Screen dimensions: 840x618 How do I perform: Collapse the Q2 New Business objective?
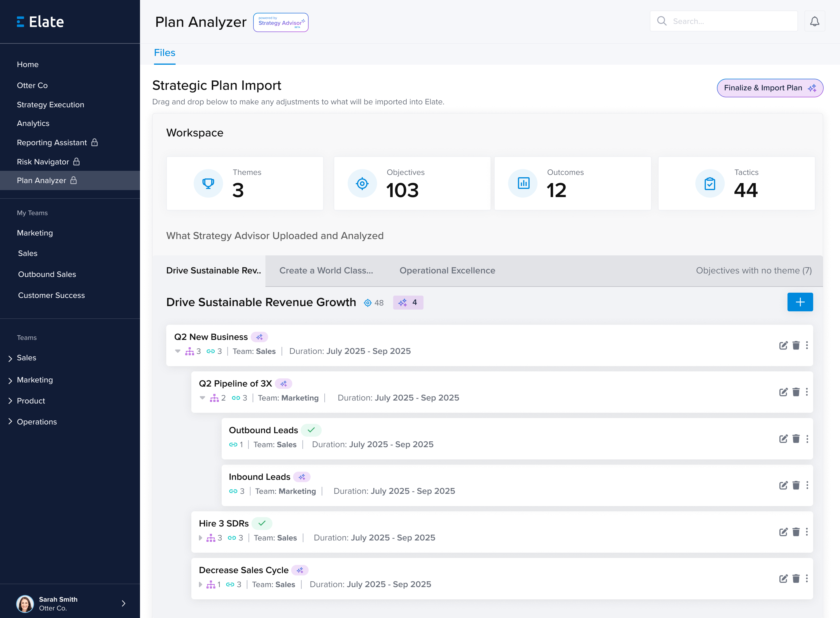point(178,351)
